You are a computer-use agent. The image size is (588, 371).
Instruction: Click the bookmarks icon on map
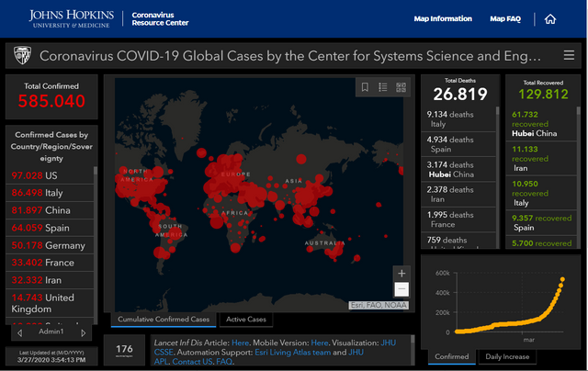(365, 87)
